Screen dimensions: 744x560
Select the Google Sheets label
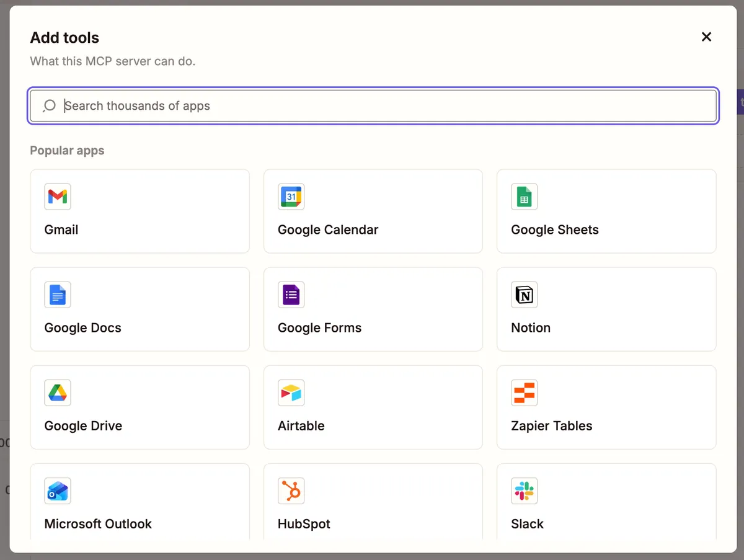click(555, 229)
